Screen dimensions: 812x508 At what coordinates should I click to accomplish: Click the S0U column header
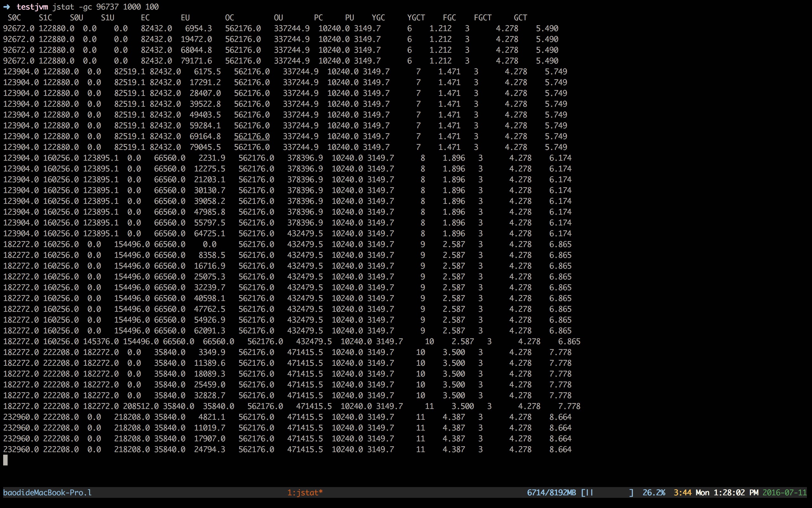tap(76, 17)
